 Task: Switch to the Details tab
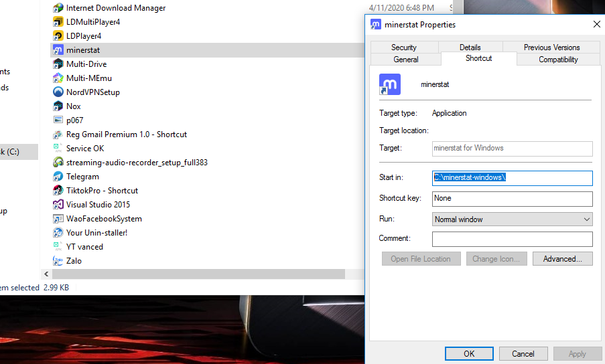(470, 48)
